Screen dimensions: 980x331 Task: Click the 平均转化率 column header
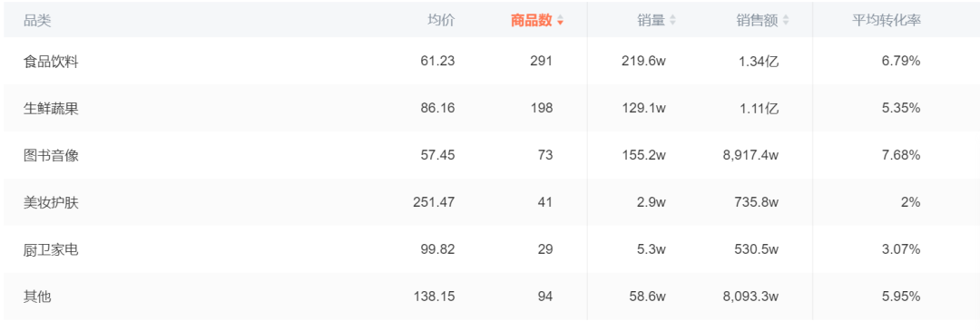point(887,21)
